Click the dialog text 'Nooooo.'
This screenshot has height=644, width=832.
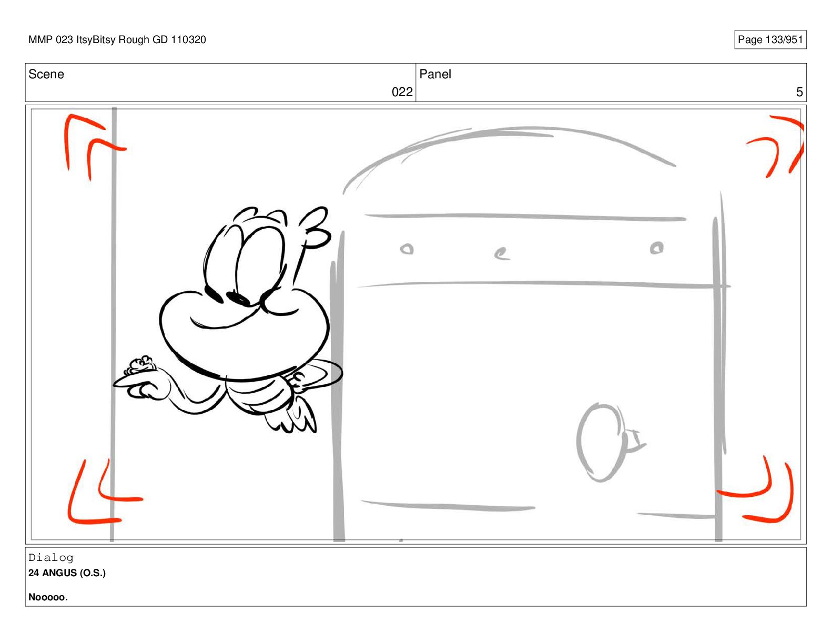coord(48,597)
